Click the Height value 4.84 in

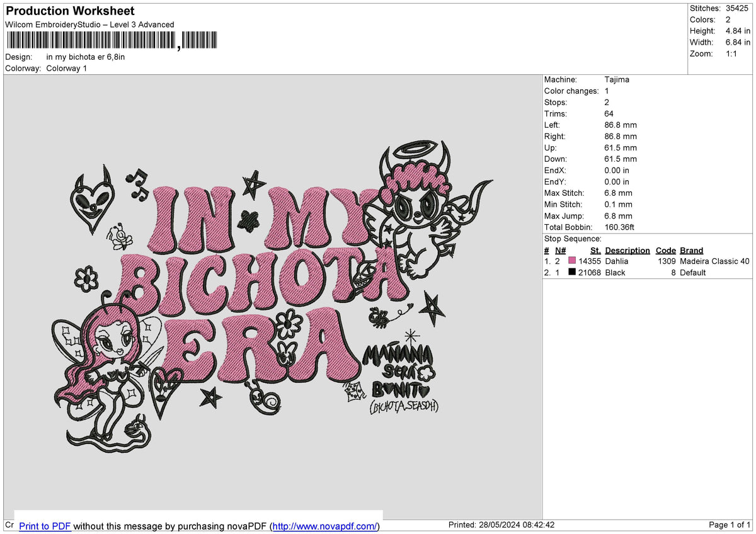(x=738, y=31)
